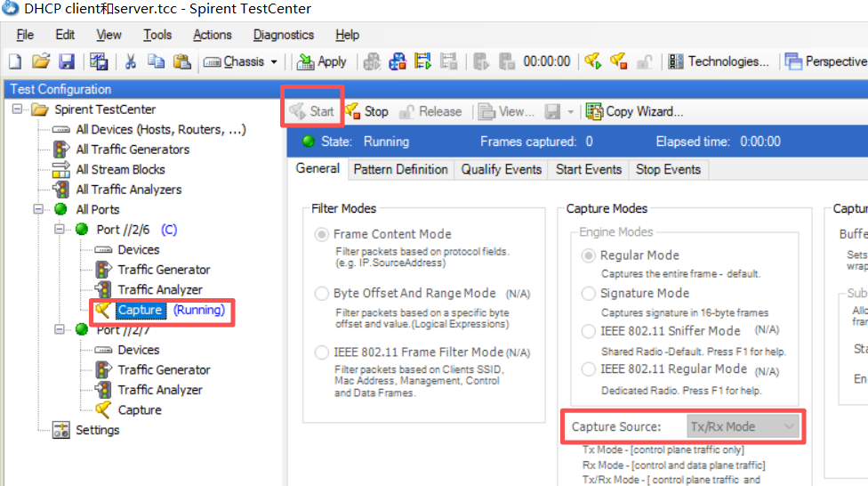Click the Save As toolbar icon
The height and width of the screenshot is (486, 868).
coord(99,61)
